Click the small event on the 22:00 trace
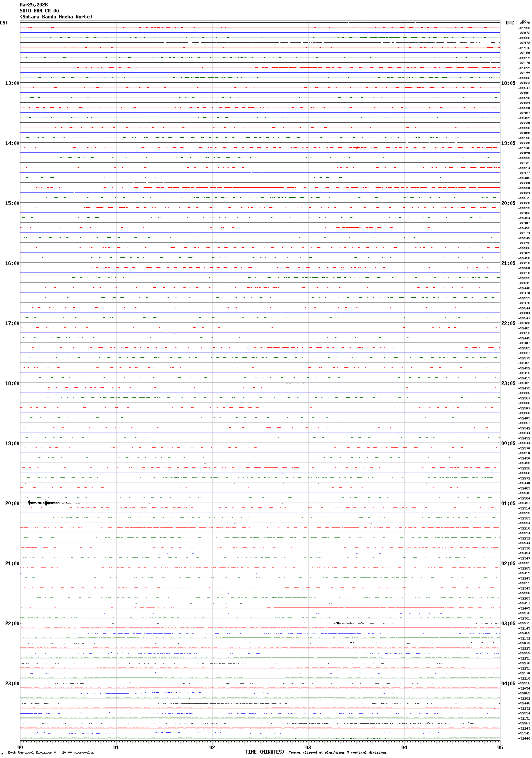The width and height of the screenshot is (532, 758). tap(338, 623)
